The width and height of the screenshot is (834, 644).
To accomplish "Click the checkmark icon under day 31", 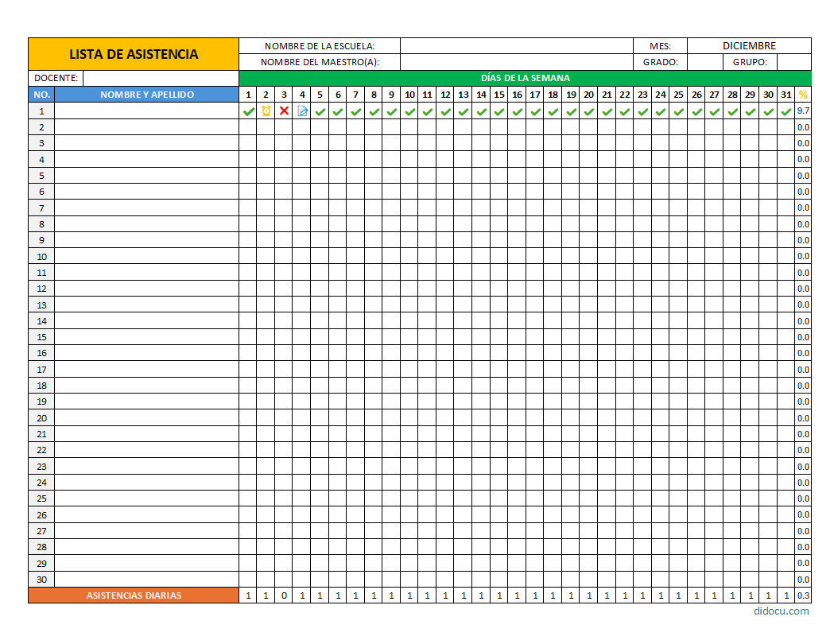I will click(787, 111).
